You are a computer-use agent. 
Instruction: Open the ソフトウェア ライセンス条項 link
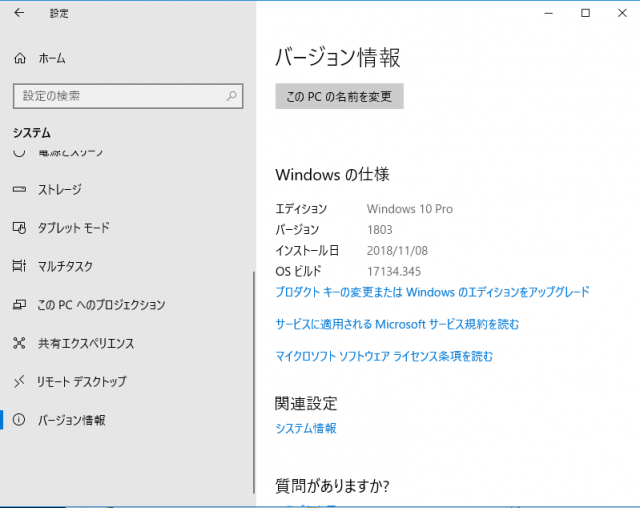click(383, 356)
